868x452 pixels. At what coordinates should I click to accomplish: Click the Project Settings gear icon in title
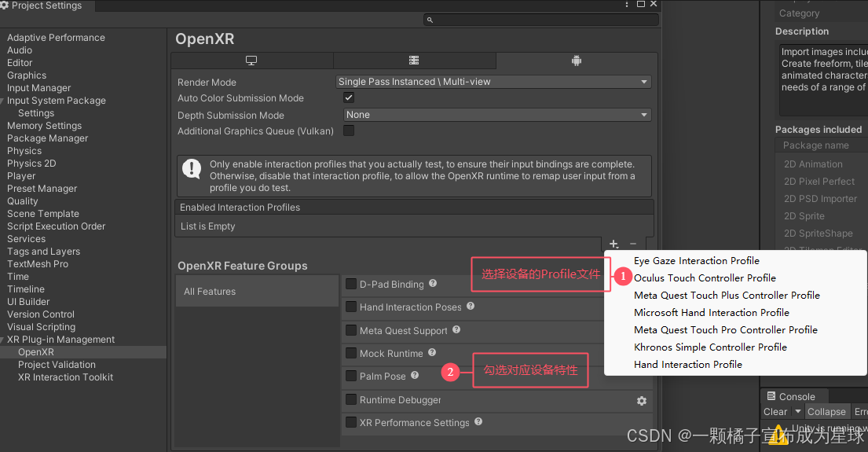click(5, 5)
